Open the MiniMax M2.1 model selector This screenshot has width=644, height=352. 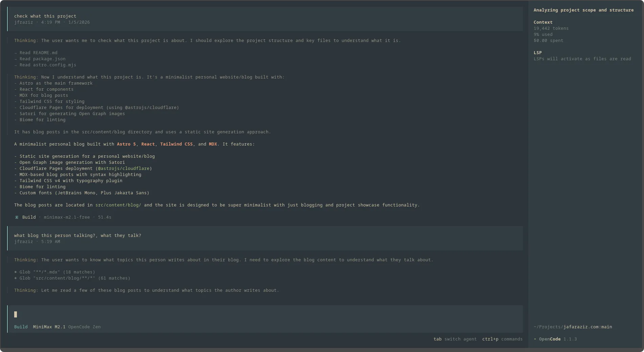tap(48, 327)
